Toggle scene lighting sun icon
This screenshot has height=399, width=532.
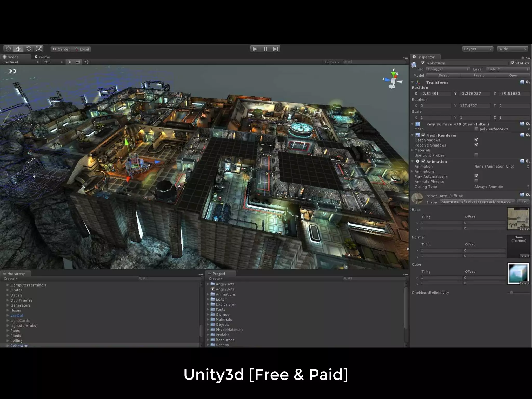click(x=70, y=62)
